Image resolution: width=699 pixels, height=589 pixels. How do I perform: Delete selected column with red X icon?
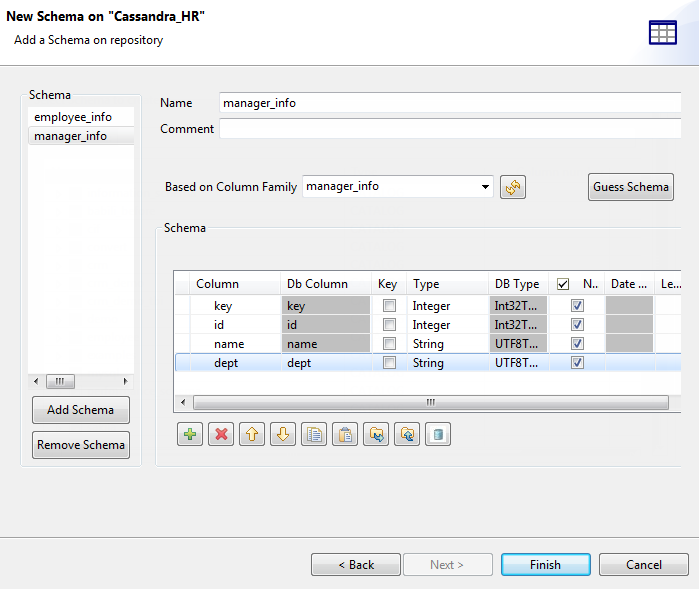tap(221, 435)
